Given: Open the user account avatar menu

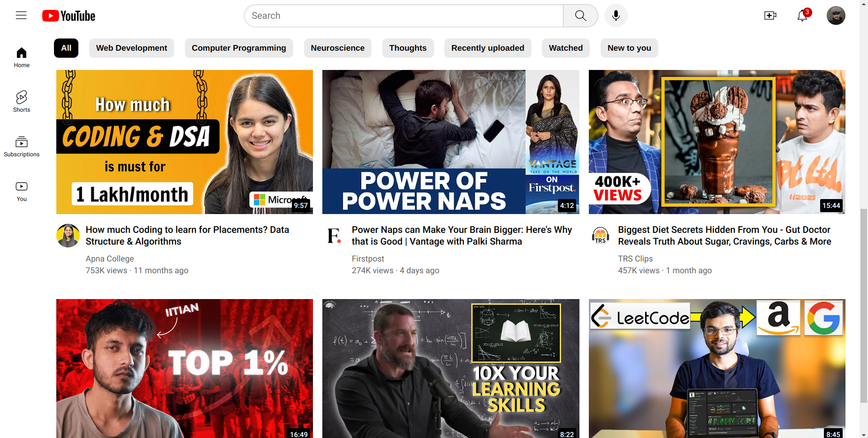Looking at the screenshot, I should pos(836,16).
